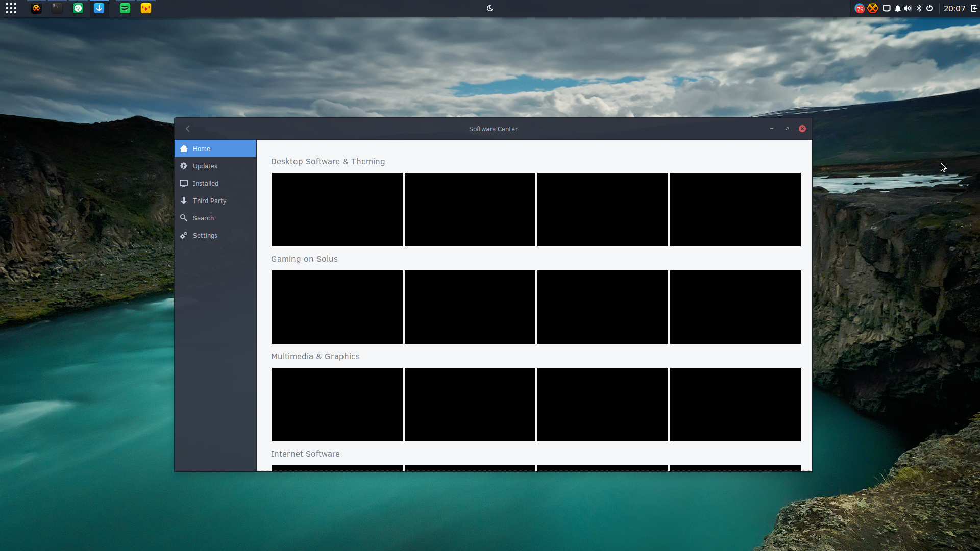Image resolution: width=980 pixels, height=551 pixels.
Task: Click the display screen tray icon
Action: pos(887,8)
